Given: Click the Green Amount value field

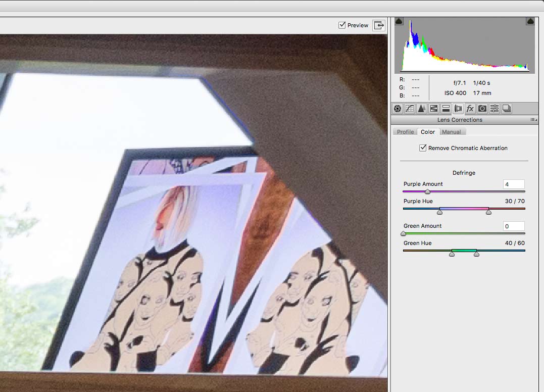Looking at the screenshot, I should (514, 226).
